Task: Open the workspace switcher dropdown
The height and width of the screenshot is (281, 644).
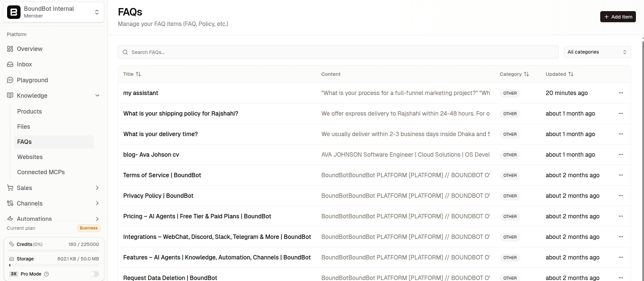Action: tap(54, 12)
